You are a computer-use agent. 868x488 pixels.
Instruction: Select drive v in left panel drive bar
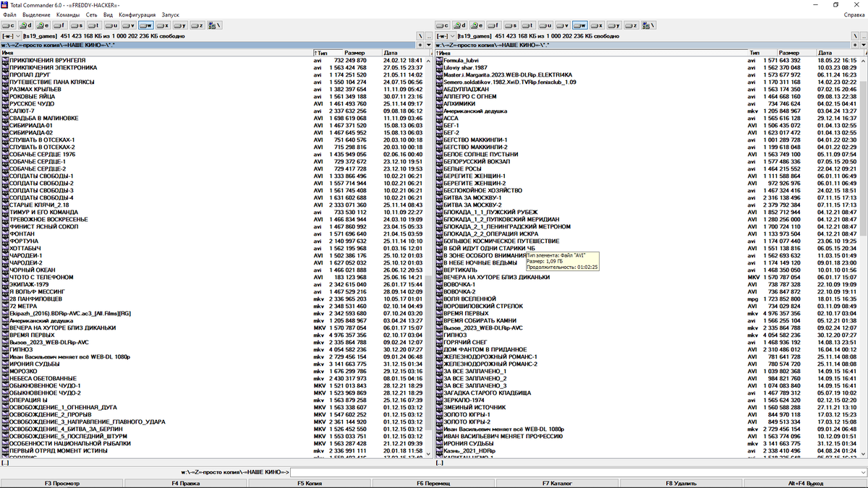click(128, 25)
